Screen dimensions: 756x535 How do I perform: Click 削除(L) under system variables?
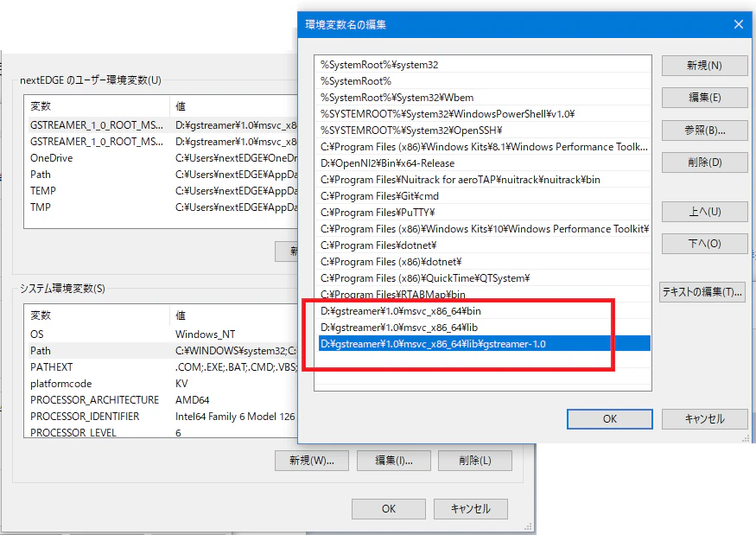[x=475, y=461]
